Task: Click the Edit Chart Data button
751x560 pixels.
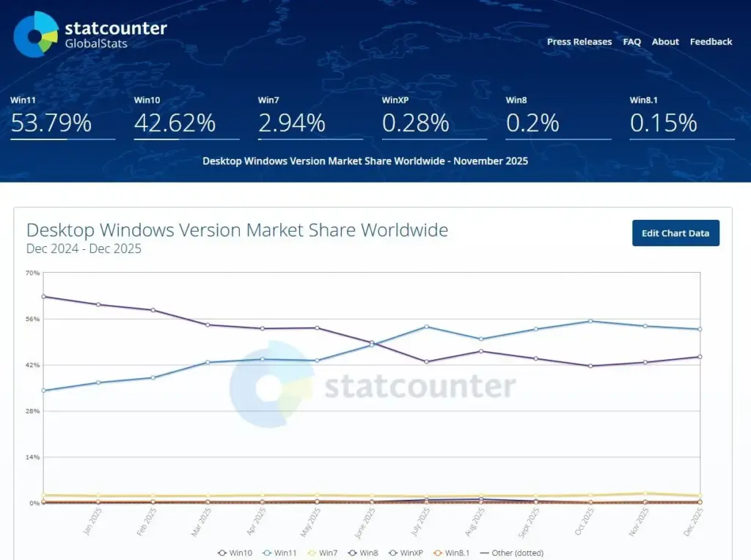Action: point(675,232)
